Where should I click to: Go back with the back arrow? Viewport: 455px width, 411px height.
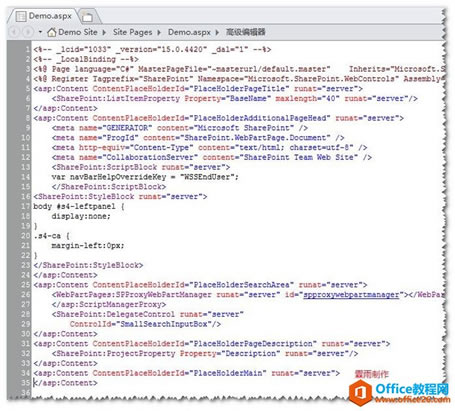pos(15,32)
